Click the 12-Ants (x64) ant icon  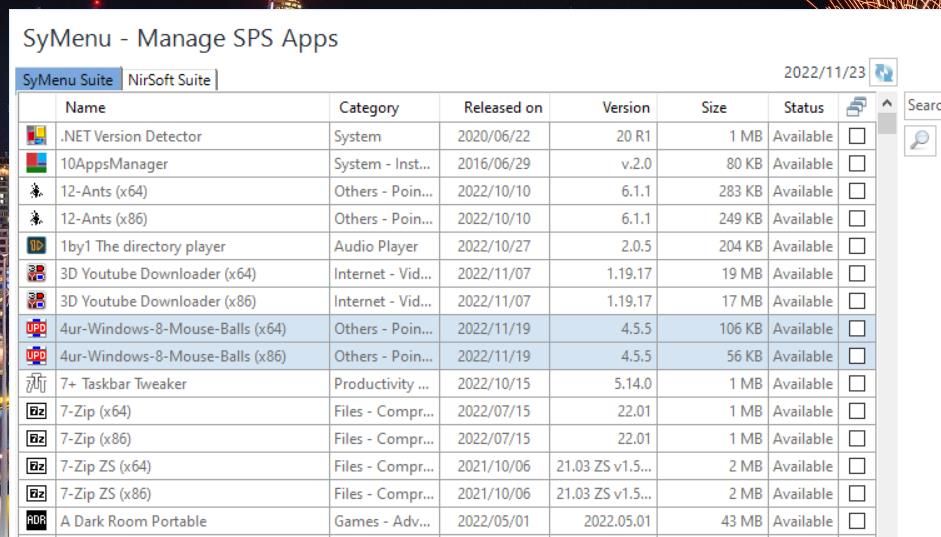[37, 191]
